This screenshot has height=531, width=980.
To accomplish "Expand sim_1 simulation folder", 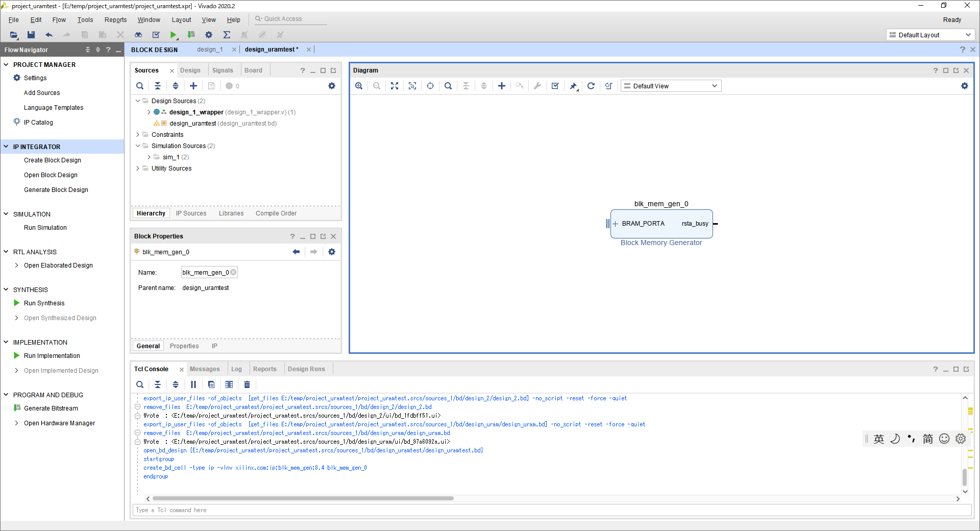I will (x=149, y=157).
